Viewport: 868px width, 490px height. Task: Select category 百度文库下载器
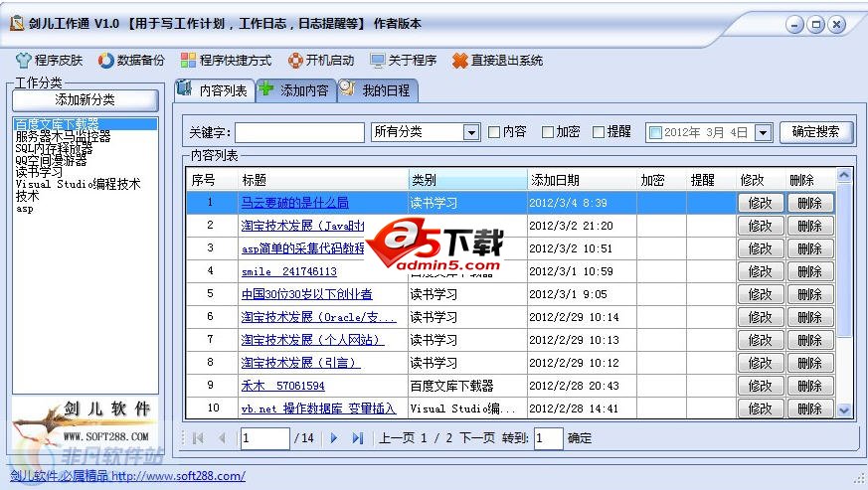86,124
